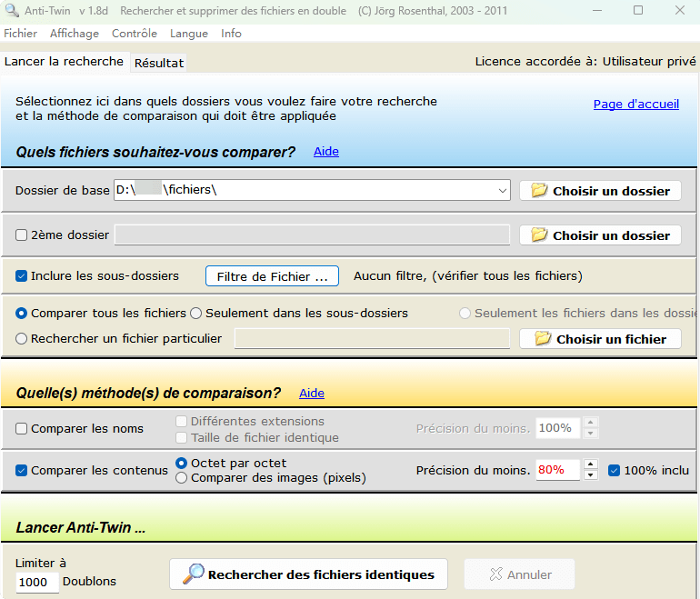The width and height of the screenshot is (700, 599).
Task: Select Comparer tous les fichiers radio
Action: [22, 314]
